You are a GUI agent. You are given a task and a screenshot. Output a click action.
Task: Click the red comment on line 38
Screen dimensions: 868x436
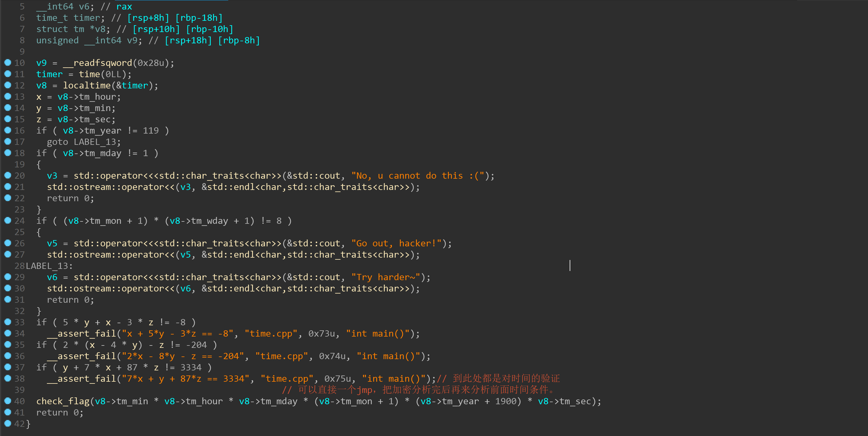(x=498, y=379)
